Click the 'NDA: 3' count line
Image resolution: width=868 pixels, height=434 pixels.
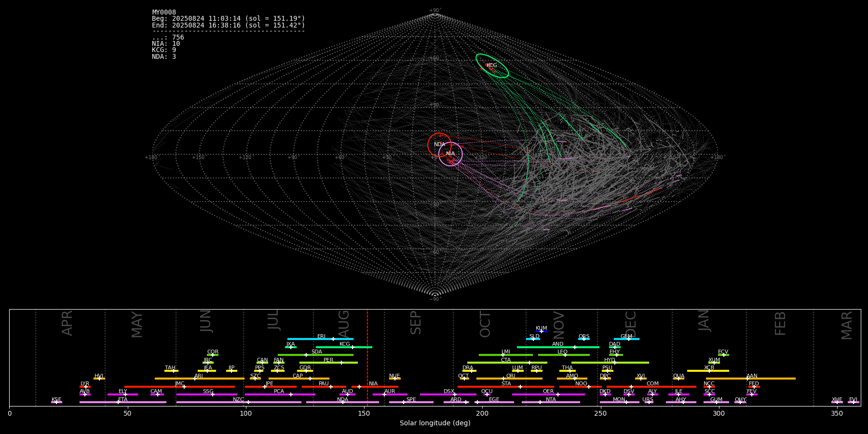tap(164, 57)
